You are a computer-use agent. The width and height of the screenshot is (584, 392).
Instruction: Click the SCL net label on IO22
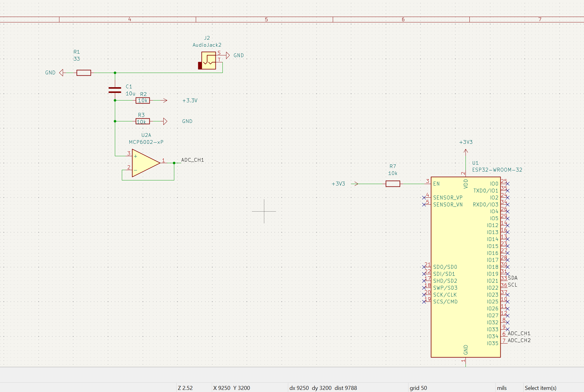tap(512, 285)
